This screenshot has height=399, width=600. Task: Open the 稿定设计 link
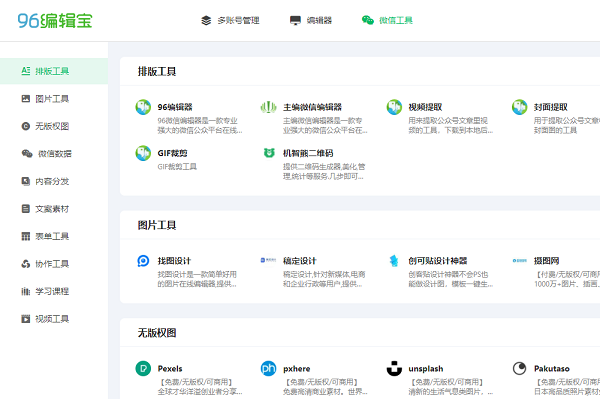click(300, 261)
